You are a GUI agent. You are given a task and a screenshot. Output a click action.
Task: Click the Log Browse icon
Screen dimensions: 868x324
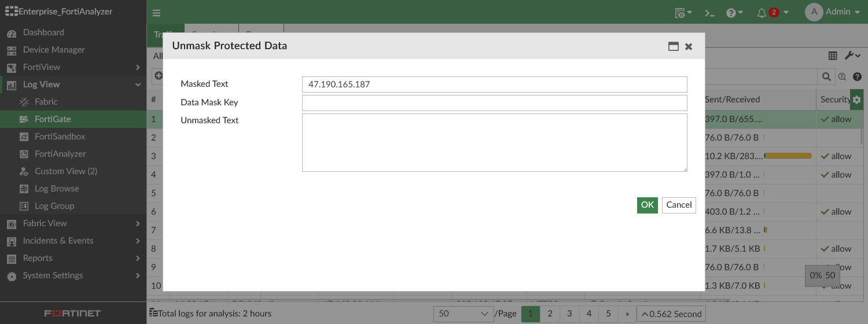[x=24, y=189]
